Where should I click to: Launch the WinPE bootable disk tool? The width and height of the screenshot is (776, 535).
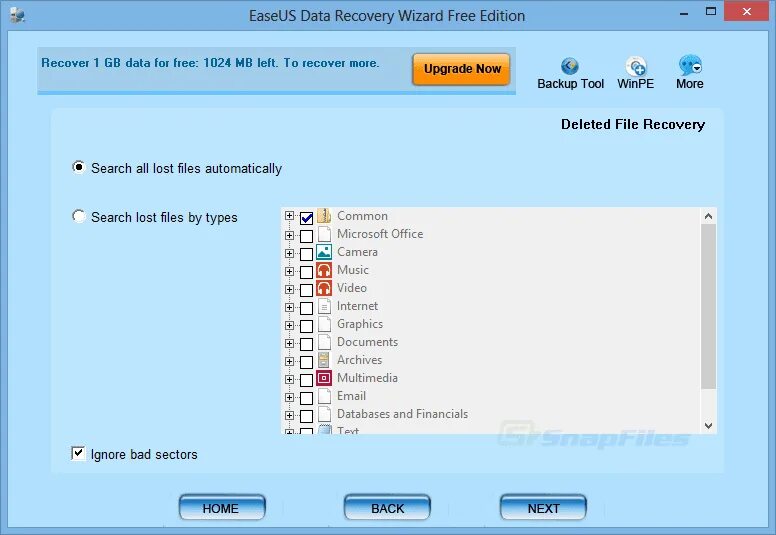coord(635,66)
